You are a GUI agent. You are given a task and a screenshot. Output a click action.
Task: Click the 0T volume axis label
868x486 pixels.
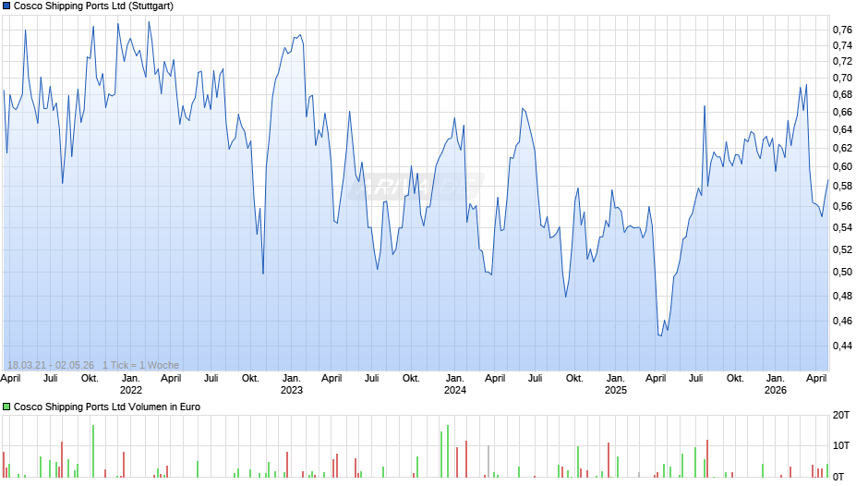(838, 477)
